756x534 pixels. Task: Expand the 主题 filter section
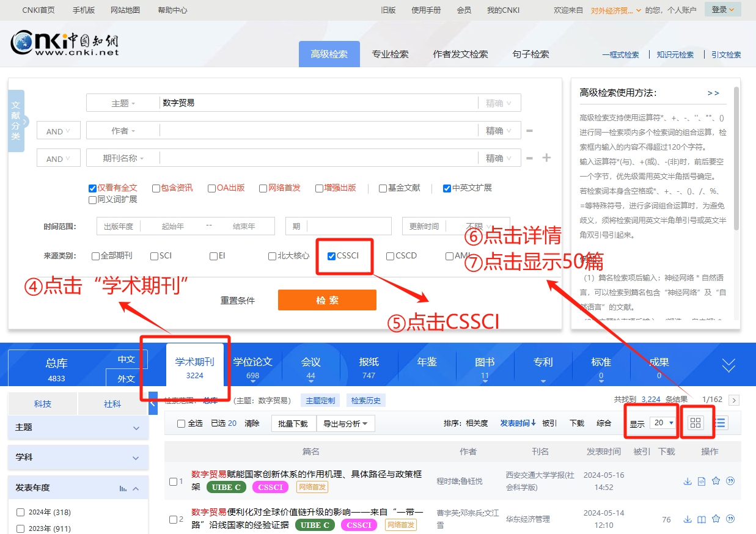tap(78, 428)
